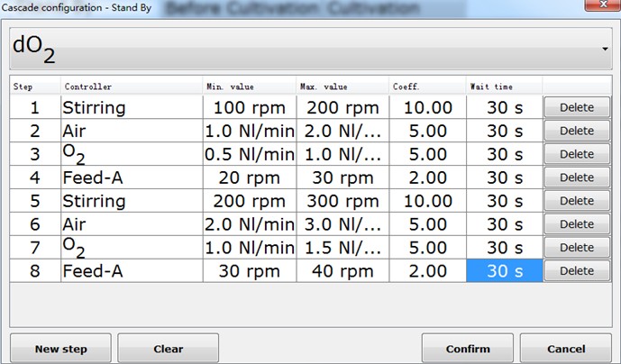Open the dO2 controller dropdown

[310, 48]
